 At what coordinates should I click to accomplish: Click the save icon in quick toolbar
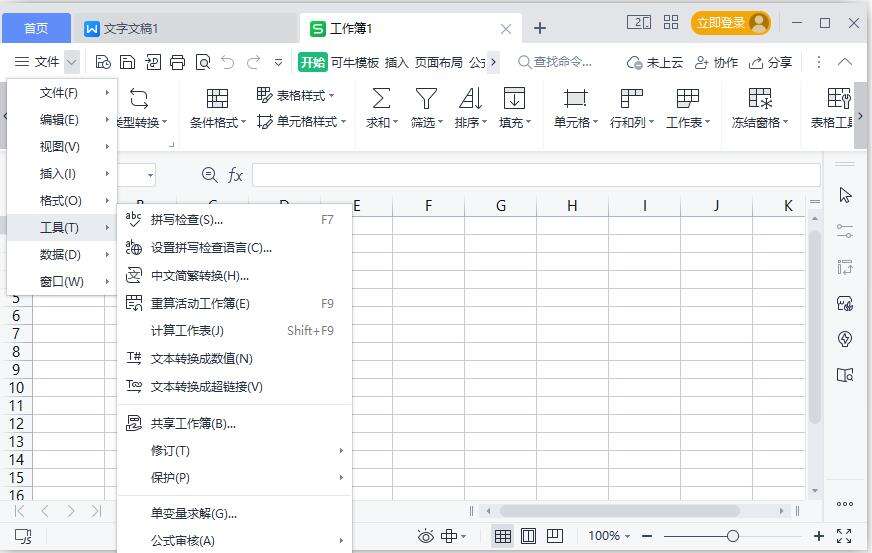[128, 62]
